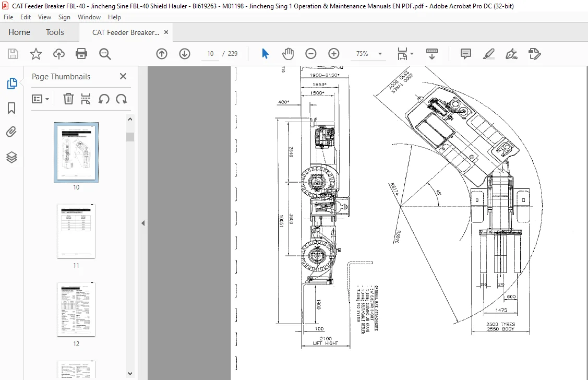
Task: Click the Save file icon
Action: coord(13,54)
